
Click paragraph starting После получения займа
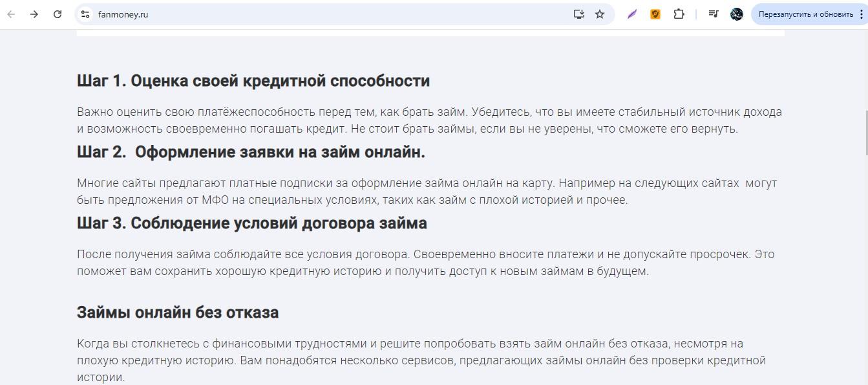pos(425,263)
